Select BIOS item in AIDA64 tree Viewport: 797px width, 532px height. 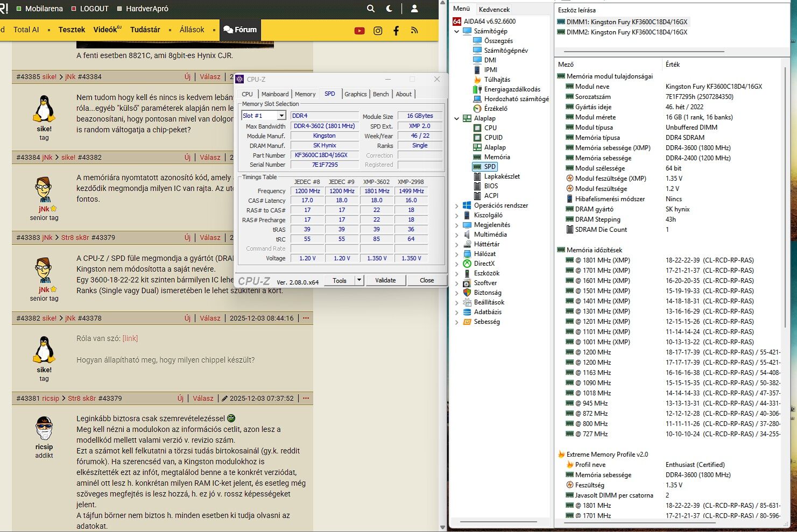pyautogui.click(x=491, y=186)
